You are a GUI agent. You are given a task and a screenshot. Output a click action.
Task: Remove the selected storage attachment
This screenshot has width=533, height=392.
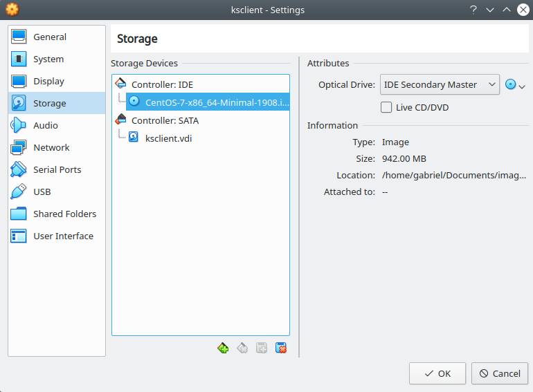click(x=281, y=348)
